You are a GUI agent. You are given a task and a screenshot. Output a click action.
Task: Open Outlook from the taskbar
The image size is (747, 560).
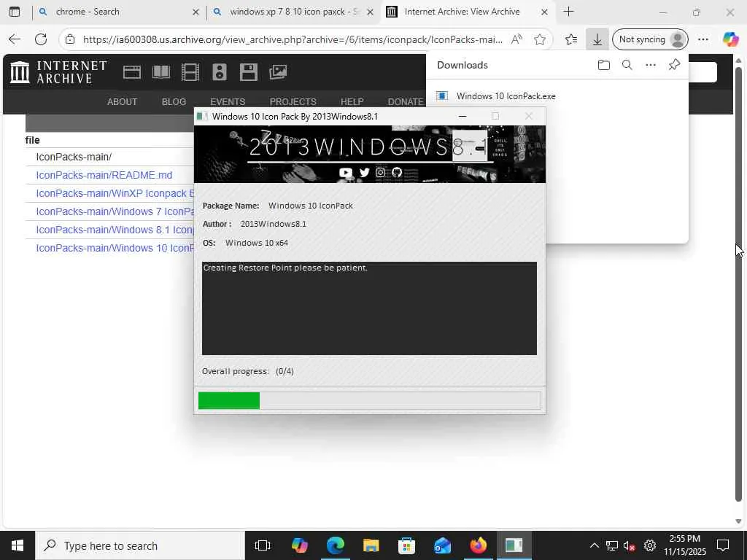(x=442, y=545)
